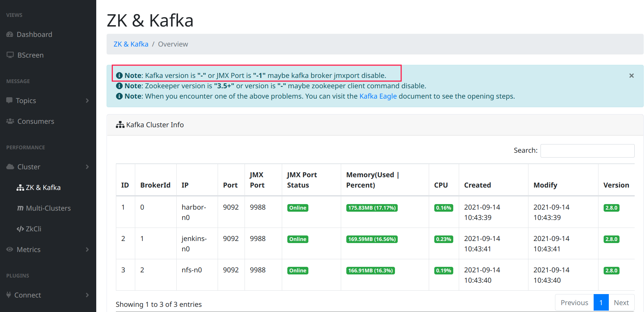Select the Topics chat bubble icon
The height and width of the screenshot is (312, 644).
pos(10,100)
